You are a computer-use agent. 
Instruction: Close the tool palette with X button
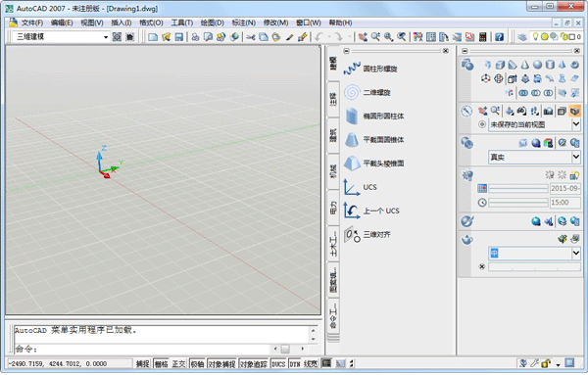pos(446,51)
